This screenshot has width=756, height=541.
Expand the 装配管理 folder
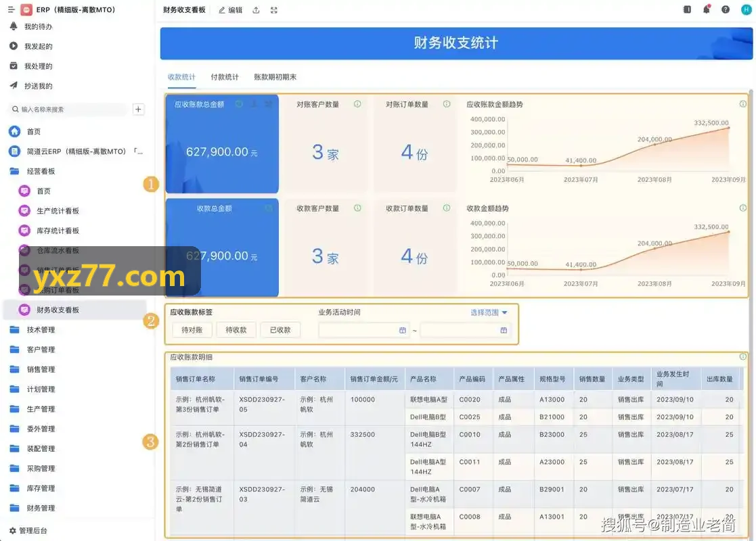click(x=32, y=448)
